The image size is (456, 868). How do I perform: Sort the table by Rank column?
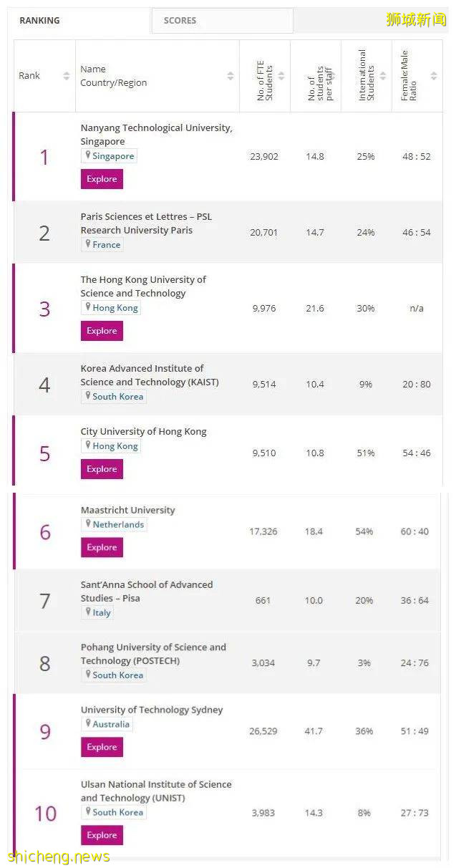[x=64, y=75]
